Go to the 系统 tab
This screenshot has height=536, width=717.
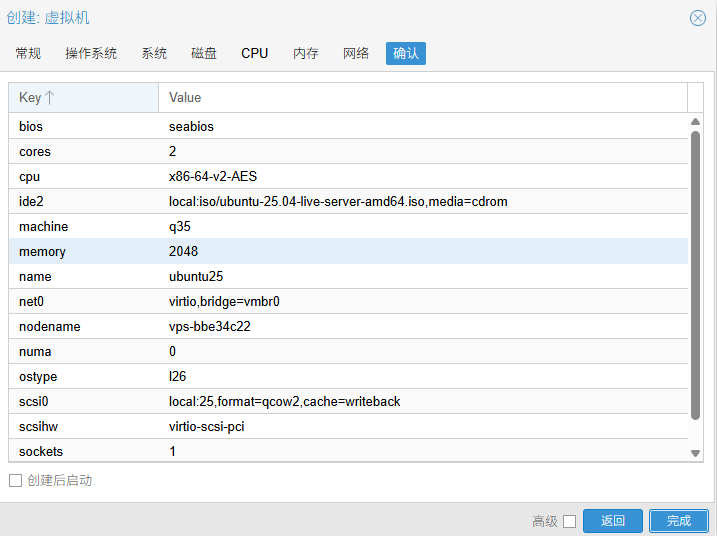point(154,53)
